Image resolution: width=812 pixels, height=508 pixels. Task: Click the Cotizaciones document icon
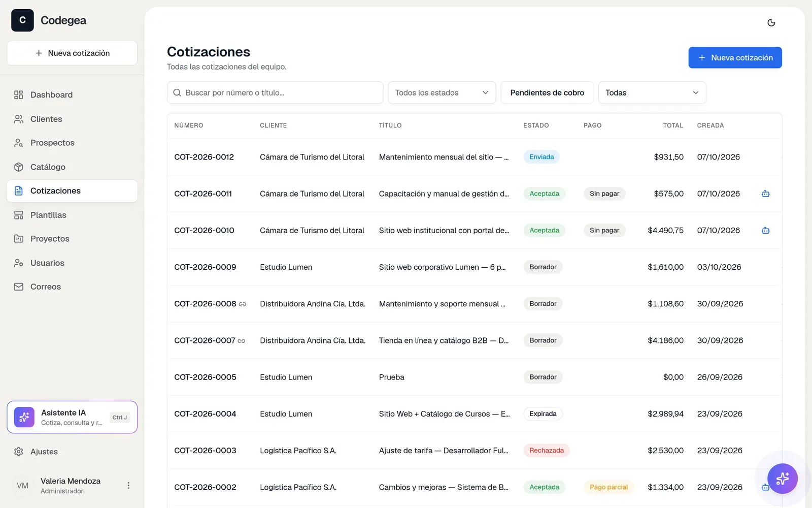coord(19,191)
